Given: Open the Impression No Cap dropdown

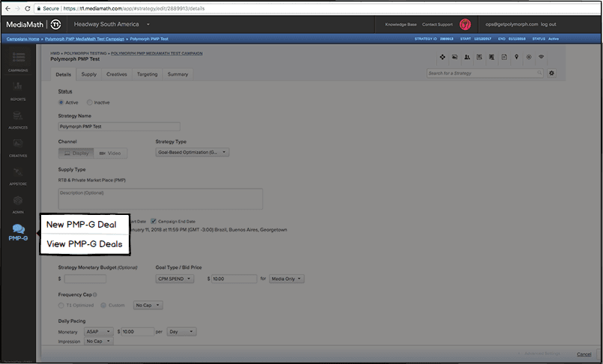Looking at the screenshot, I should (99, 341).
